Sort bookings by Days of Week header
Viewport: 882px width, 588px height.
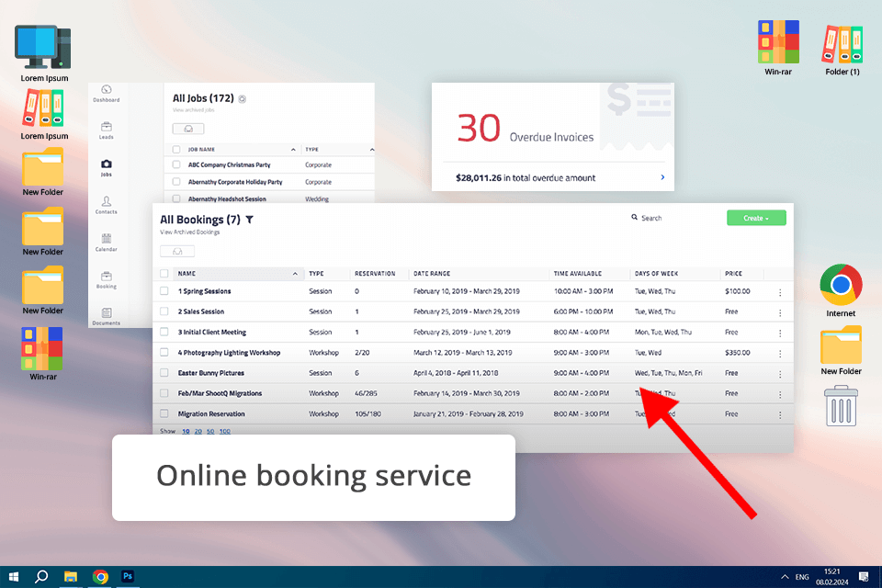(x=656, y=274)
